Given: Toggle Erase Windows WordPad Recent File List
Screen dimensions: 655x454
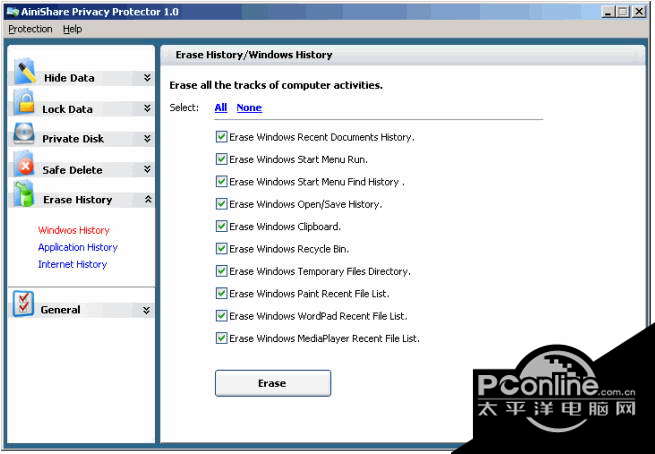Looking at the screenshot, I should coord(221,316).
